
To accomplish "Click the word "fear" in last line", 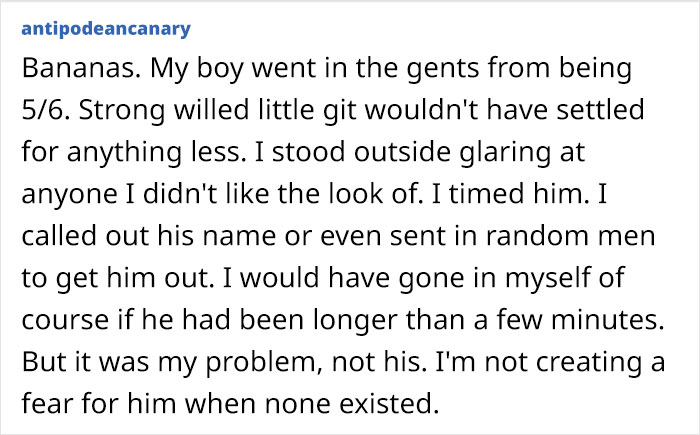I will point(47,404).
